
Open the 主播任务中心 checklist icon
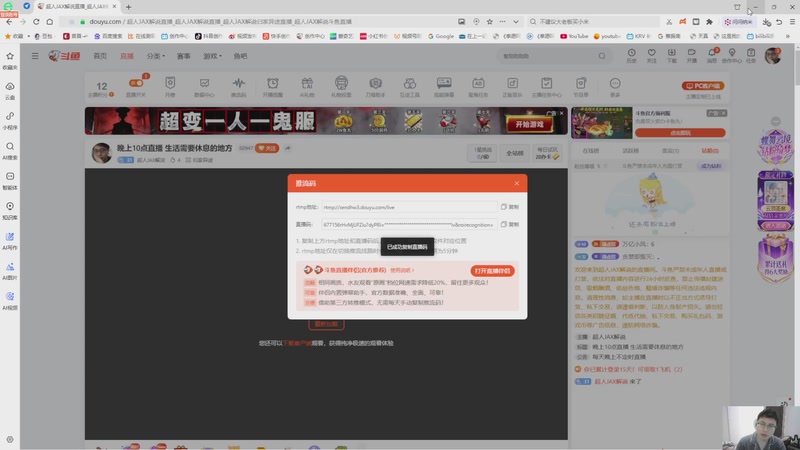coord(546,86)
